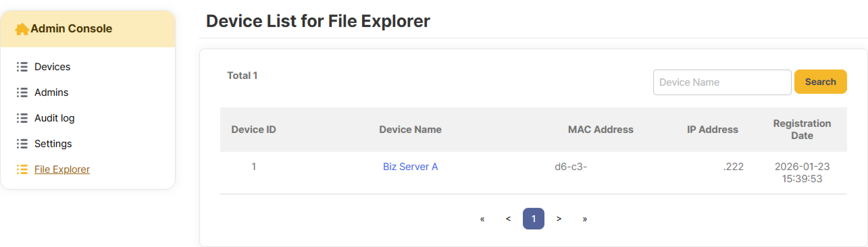Go to the previous page with <

[508, 219]
